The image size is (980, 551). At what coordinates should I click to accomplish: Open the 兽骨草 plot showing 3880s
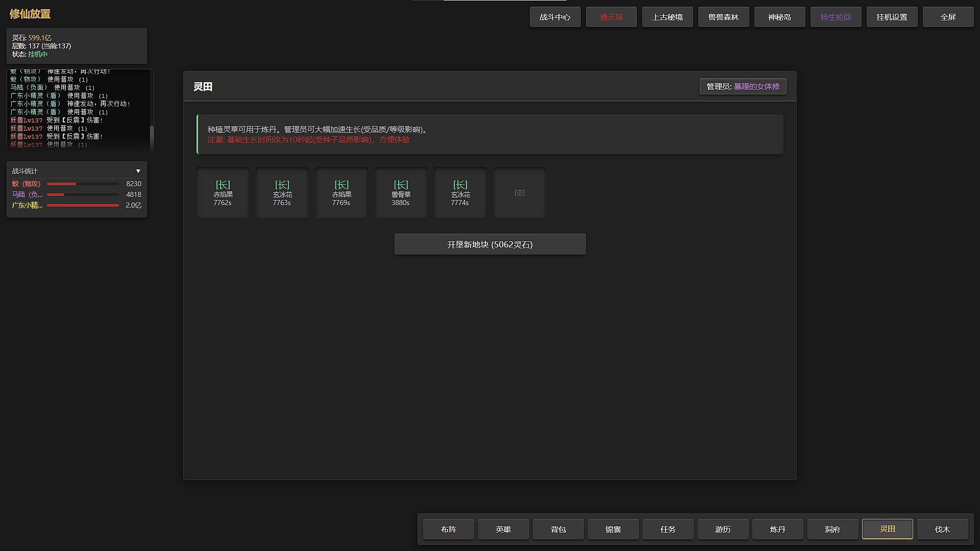point(401,193)
